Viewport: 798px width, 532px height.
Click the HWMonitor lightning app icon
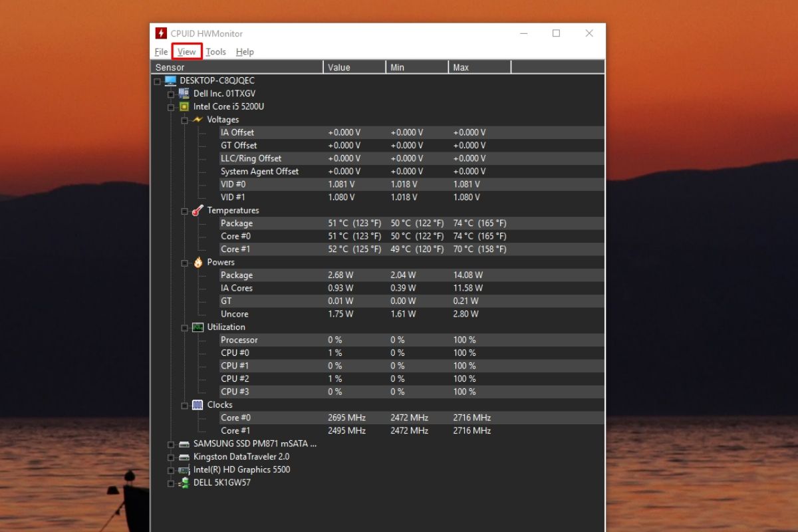pos(161,33)
